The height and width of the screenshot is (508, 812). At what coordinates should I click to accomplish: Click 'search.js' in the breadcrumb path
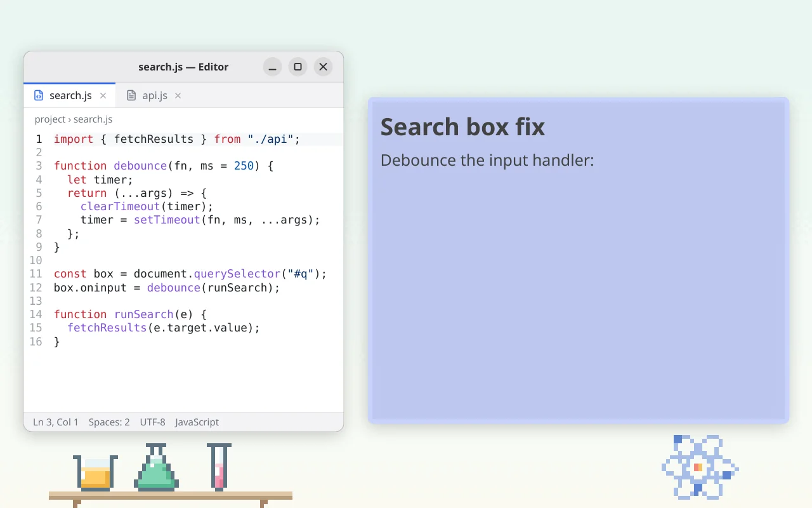(93, 119)
